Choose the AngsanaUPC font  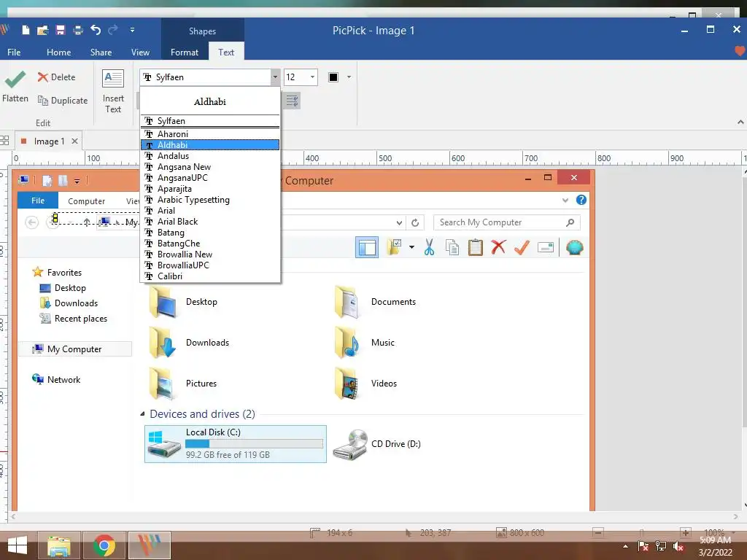tap(210, 178)
